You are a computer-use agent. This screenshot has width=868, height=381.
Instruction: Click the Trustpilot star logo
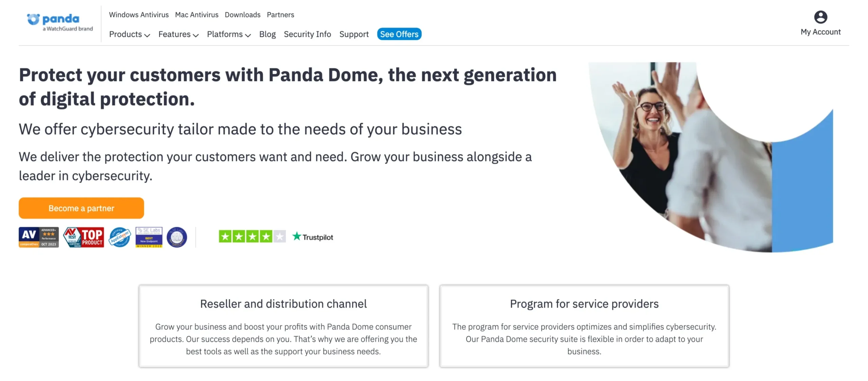coord(297,236)
